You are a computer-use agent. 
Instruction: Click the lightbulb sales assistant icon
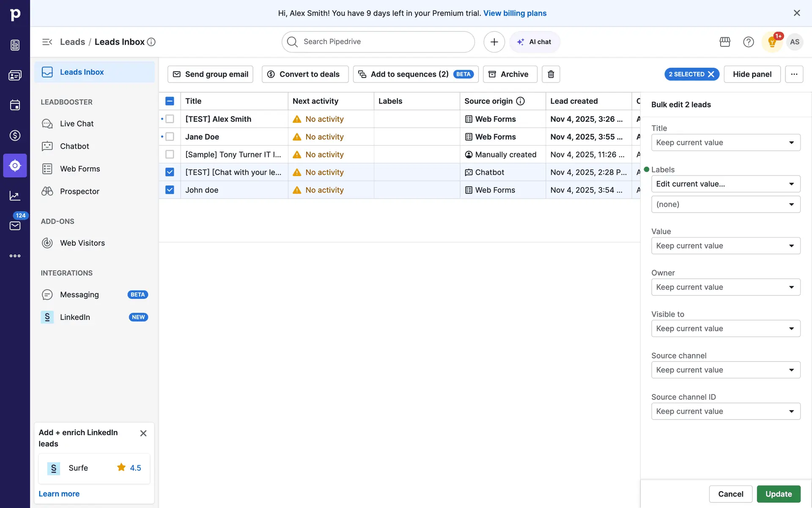(772, 42)
